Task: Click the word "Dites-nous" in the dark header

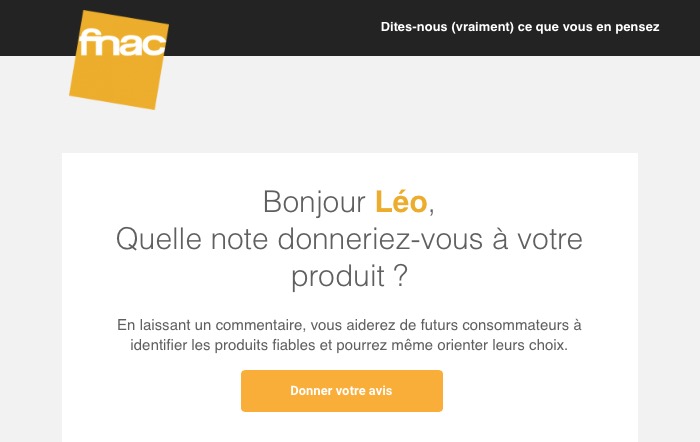Action: (x=414, y=27)
